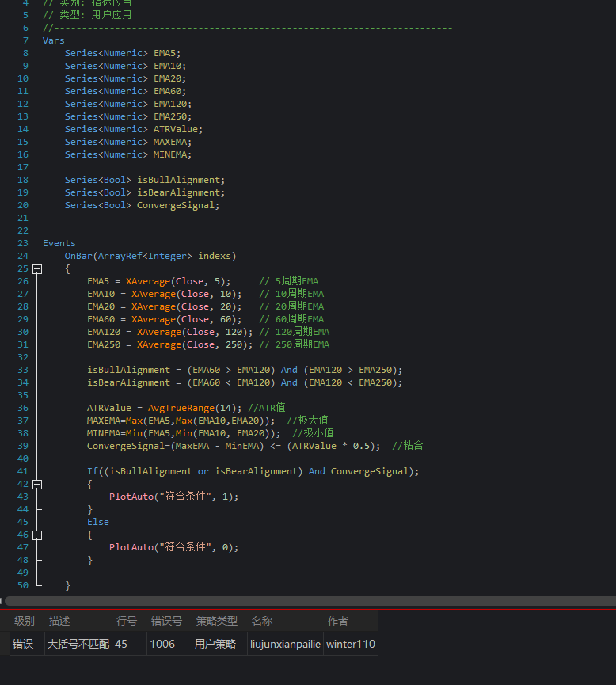Click the Events keyword on line 23
616x685 pixels.
(x=59, y=243)
